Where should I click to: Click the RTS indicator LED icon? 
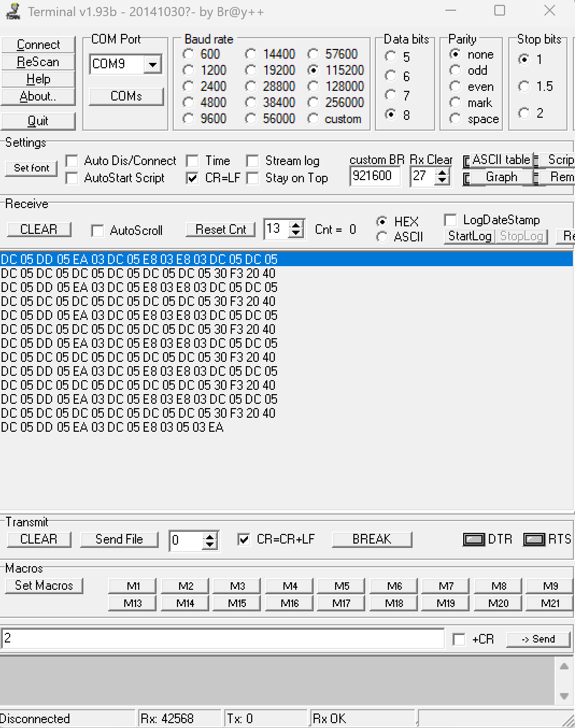(x=534, y=539)
